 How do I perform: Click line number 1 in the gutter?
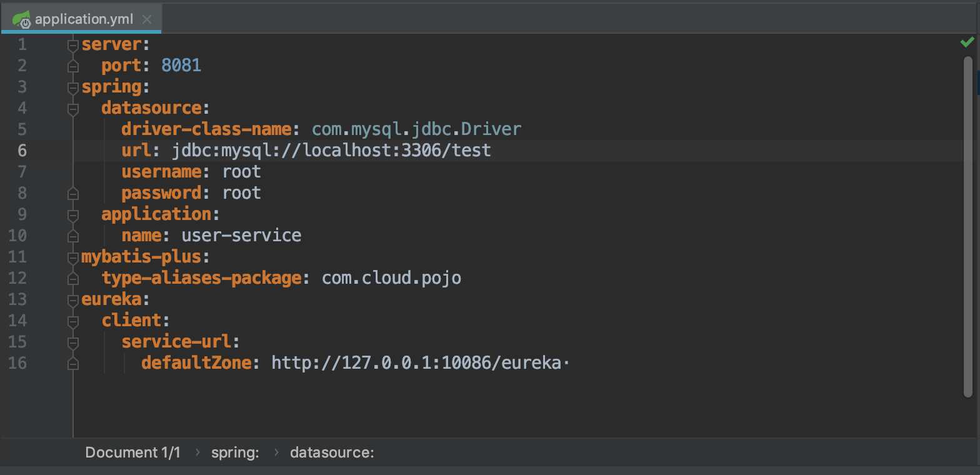[22, 44]
